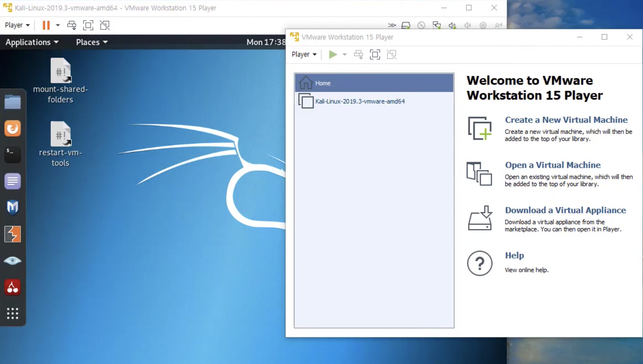Open the Applications menu in Kali
The height and width of the screenshot is (364, 643).
[x=32, y=42]
